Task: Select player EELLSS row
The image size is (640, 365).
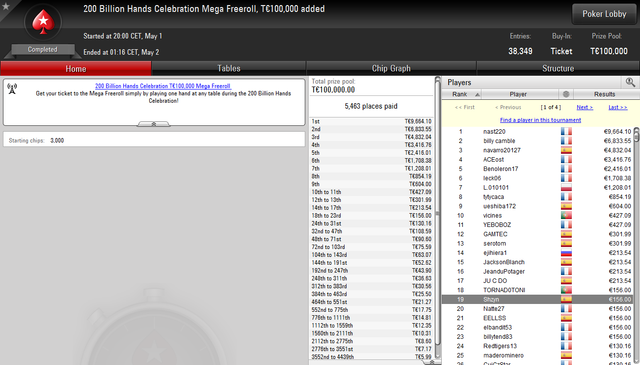Action: (x=538, y=318)
